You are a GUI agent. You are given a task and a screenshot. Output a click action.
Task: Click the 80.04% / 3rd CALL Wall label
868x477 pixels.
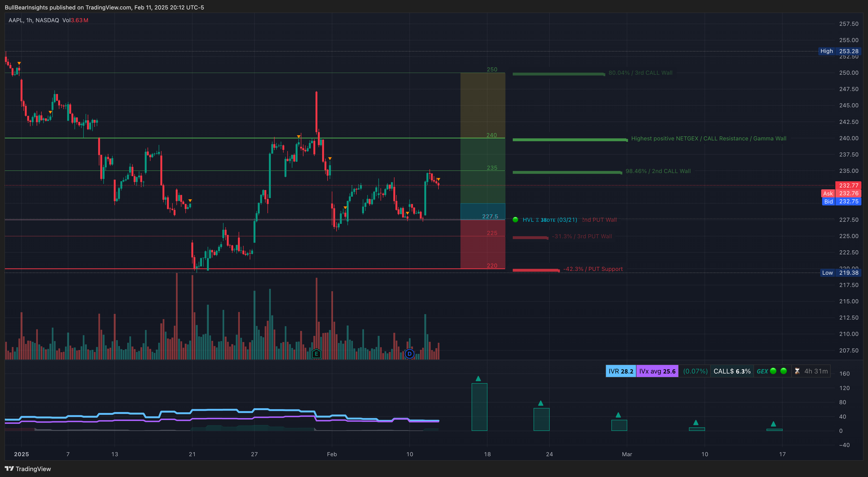tap(640, 73)
